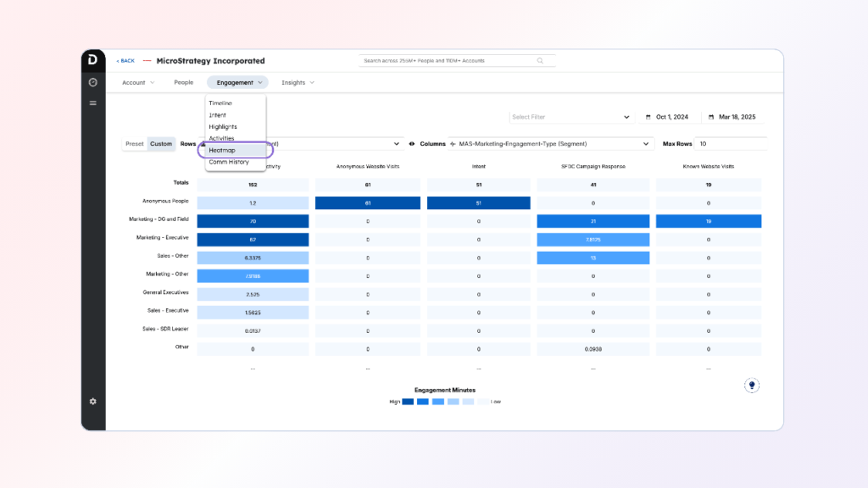Click the darkest High legend swatch
The width and height of the screenshot is (868, 488).
click(408, 402)
